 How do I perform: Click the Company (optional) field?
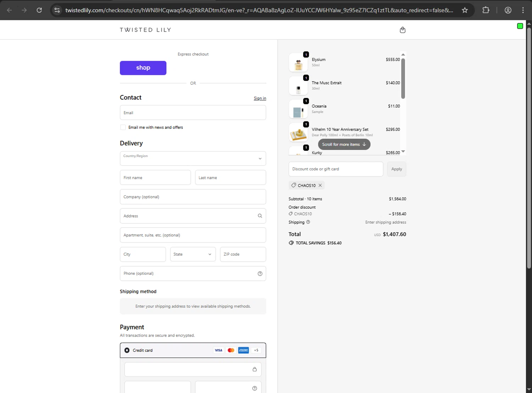[193, 197]
